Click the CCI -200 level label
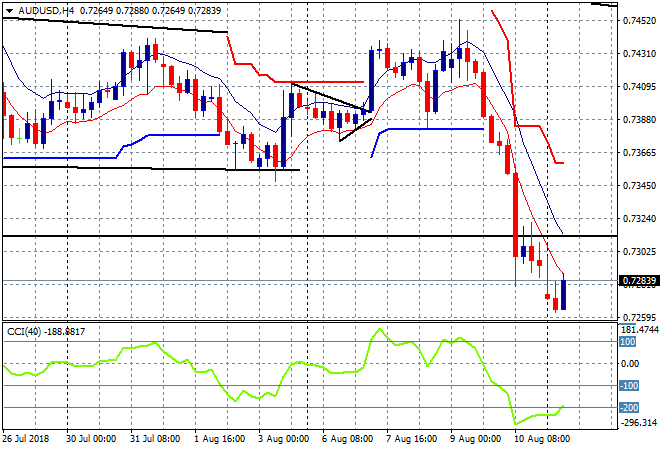 (629, 407)
